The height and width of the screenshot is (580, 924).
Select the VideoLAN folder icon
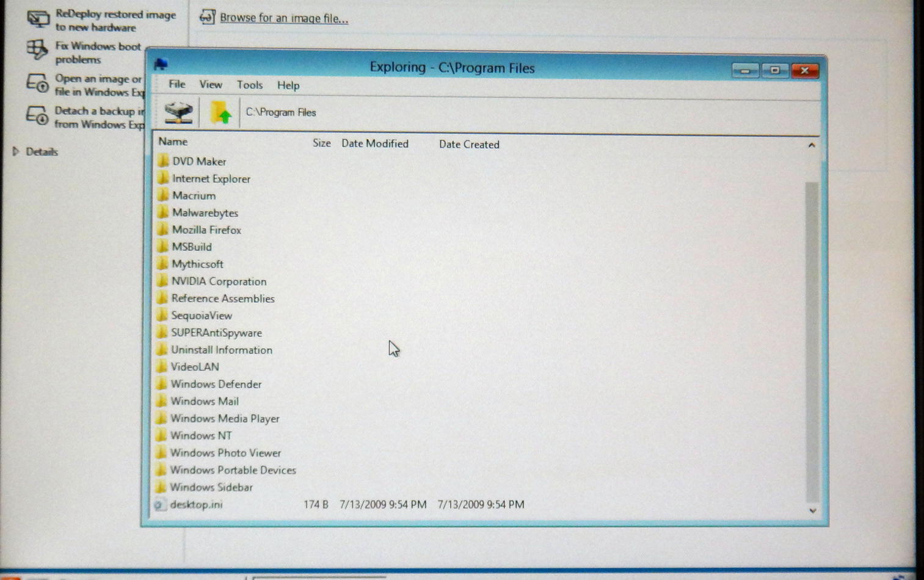(x=161, y=366)
